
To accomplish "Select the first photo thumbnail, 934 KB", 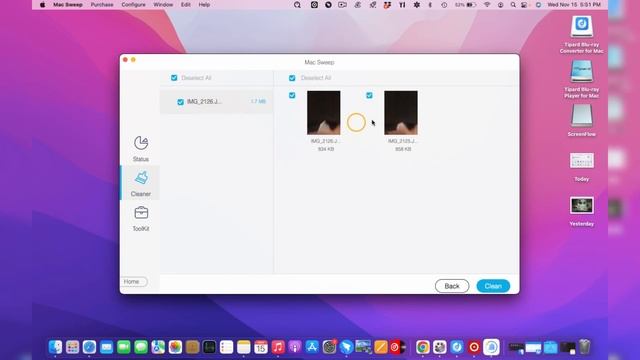I will (324, 113).
